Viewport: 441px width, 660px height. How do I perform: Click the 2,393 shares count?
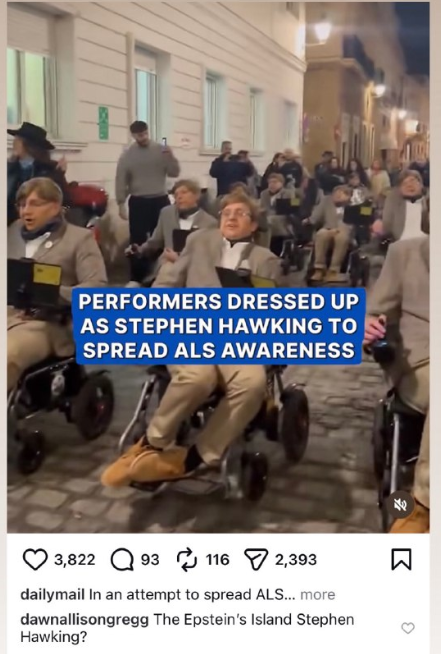pyautogui.click(x=296, y=560)
